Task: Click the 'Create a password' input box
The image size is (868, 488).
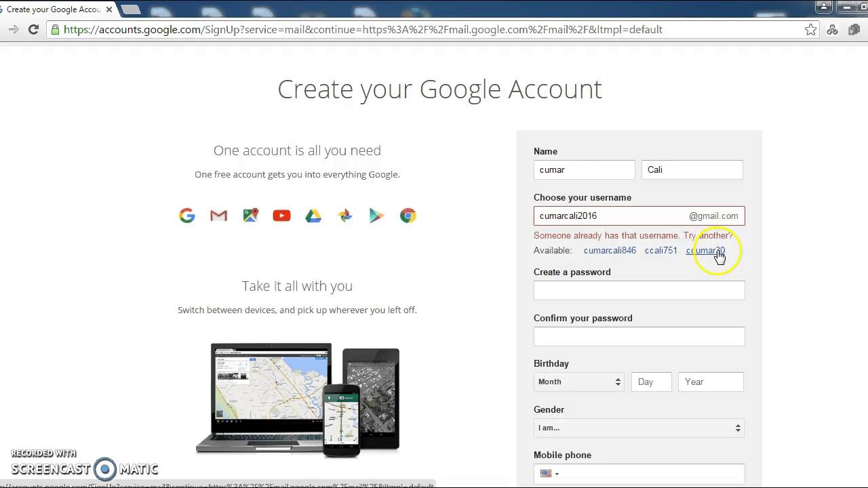Action: point(639,290)
